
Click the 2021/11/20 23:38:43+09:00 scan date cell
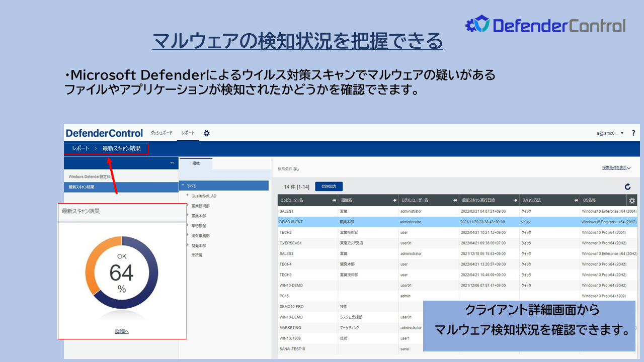pos(482,222)
